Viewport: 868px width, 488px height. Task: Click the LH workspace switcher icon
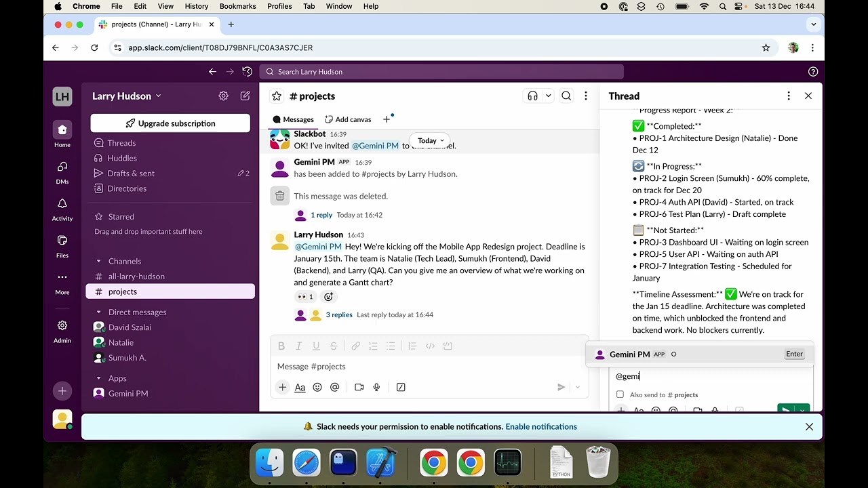click(62, 96)
